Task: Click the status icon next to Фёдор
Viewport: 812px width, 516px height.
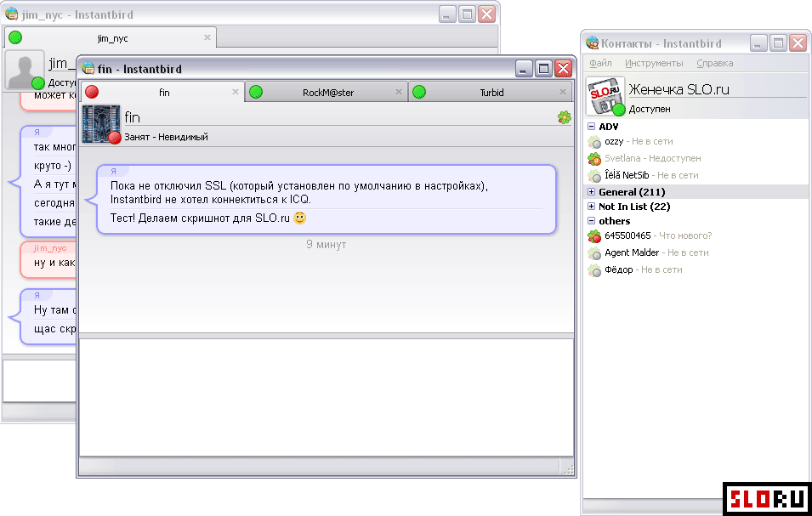Action: pyautogui.click(x=594, y=270)
